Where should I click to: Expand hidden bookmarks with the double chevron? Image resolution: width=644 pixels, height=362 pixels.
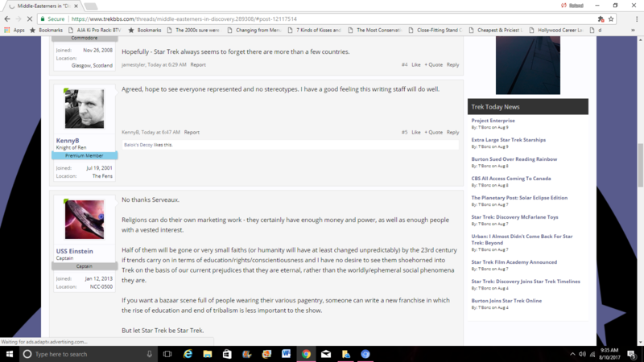pos(633,30)
